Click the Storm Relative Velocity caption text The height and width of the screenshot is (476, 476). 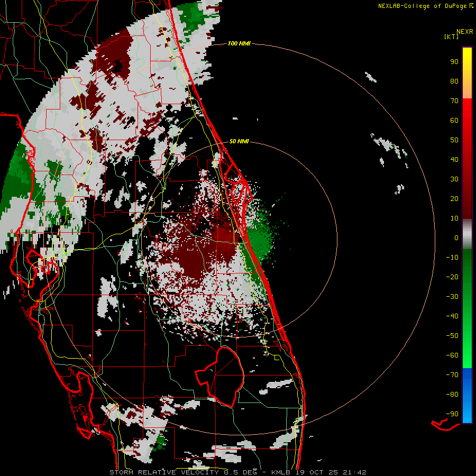pos(237,472)
